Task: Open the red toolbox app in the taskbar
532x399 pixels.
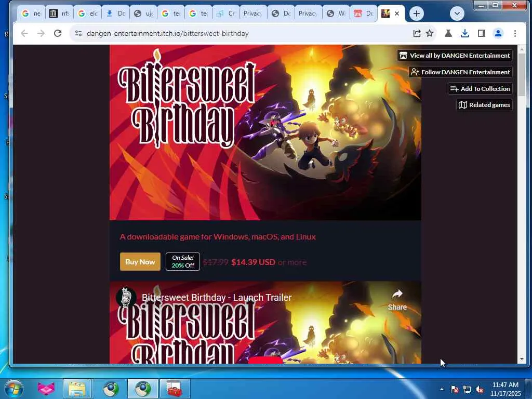Action: click(175, 389)
